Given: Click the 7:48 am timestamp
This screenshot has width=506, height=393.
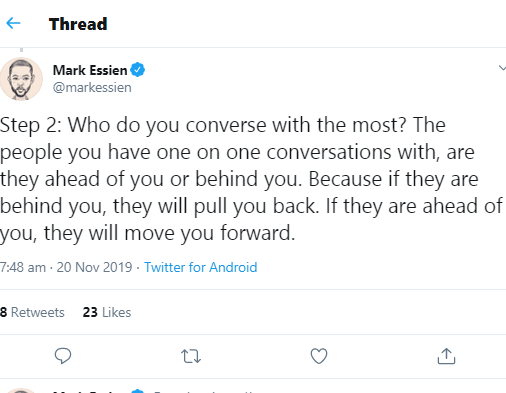Looking at the screenshot, I should 23,267.
